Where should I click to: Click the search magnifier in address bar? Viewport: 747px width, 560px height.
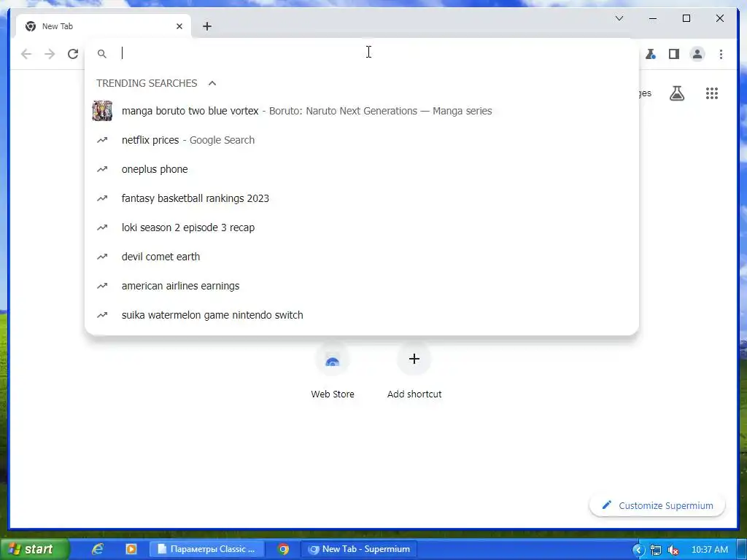[x=102, y=54]
